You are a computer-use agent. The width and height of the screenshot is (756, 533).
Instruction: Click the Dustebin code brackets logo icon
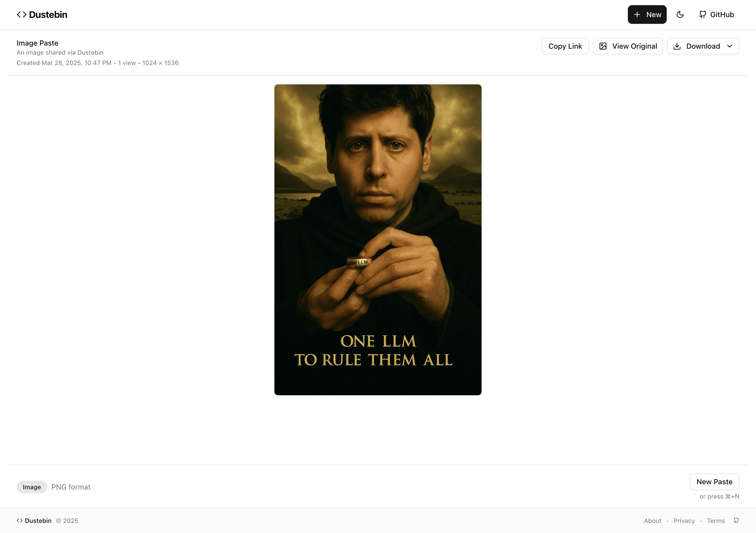point(22,15)
